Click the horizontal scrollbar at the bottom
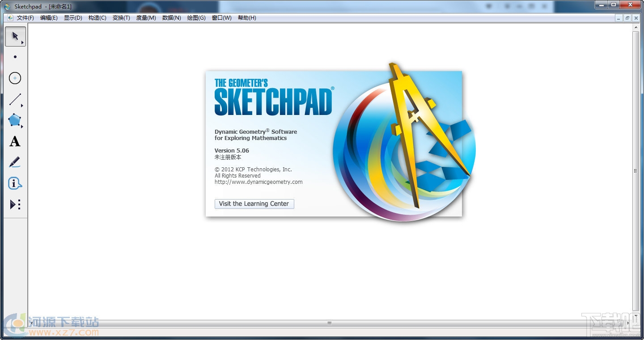 tap(329, 323)
